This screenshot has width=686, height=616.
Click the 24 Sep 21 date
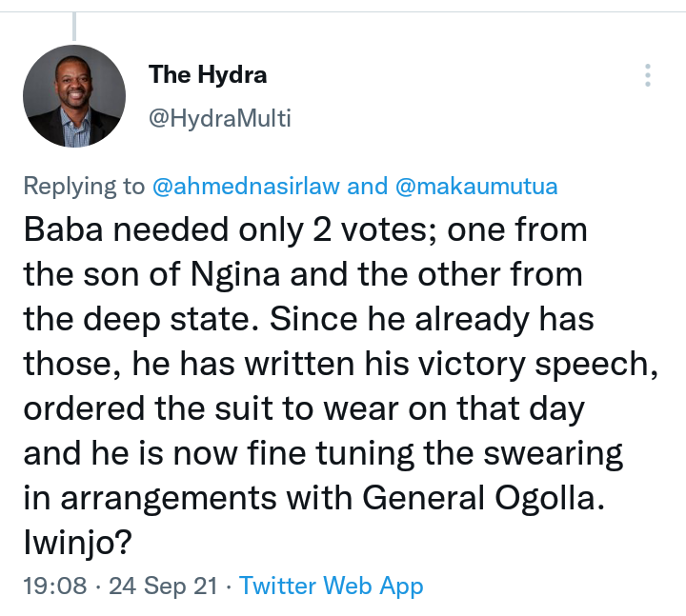pyautogui.click(x=163, y=586)
